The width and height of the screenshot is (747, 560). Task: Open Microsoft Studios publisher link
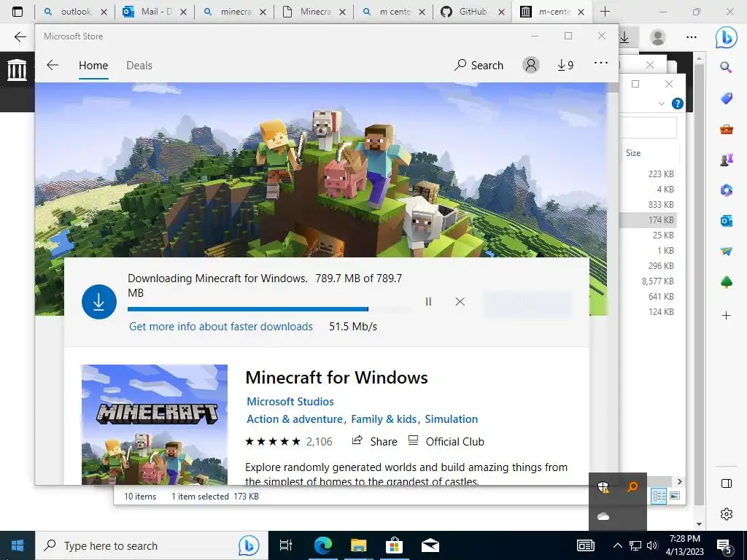tap(290, 402)
